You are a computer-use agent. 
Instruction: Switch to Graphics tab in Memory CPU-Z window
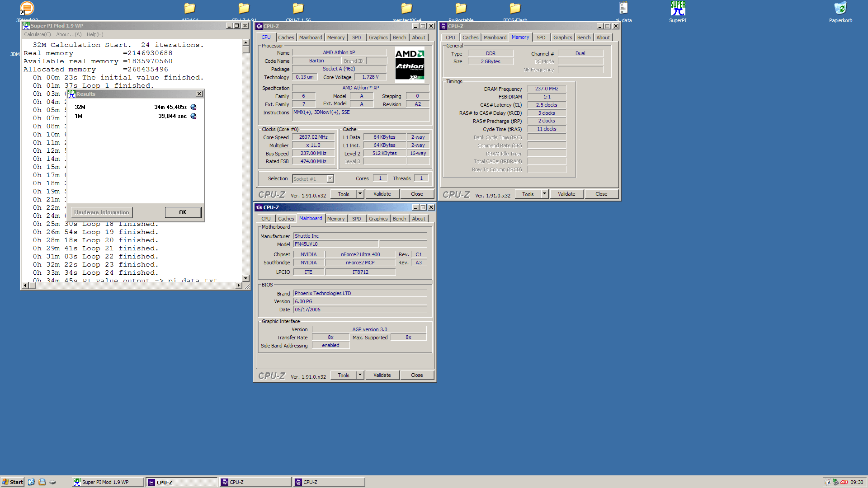click(562, 38)
